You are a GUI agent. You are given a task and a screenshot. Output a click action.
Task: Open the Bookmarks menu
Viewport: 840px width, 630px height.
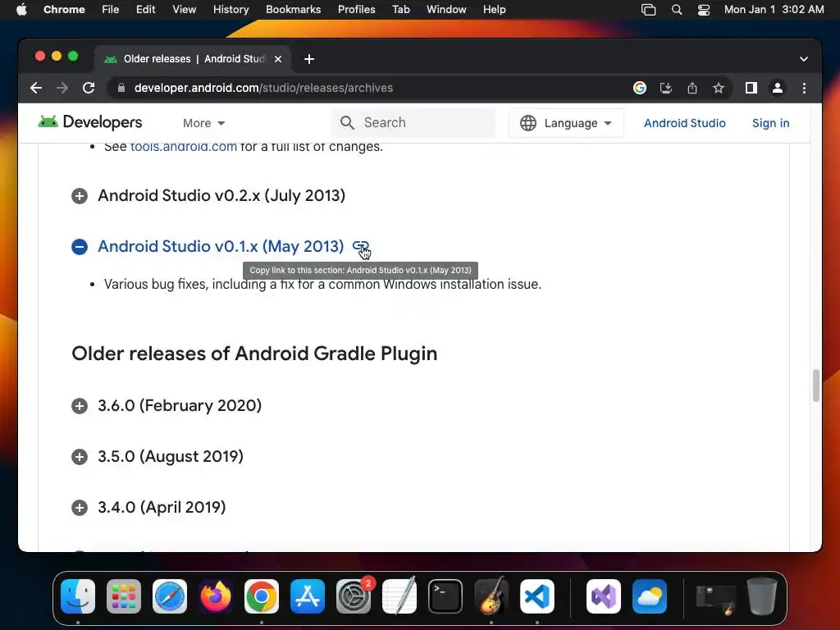point(293,10)
